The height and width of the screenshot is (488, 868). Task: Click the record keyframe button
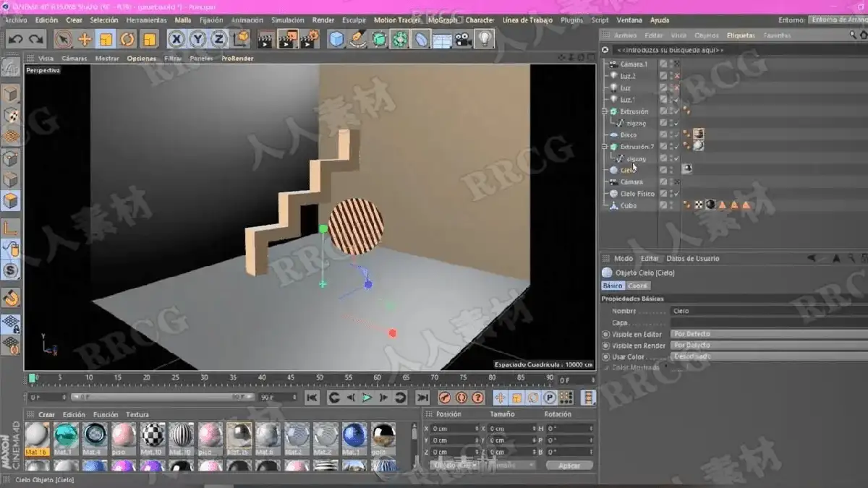(445, 398)
